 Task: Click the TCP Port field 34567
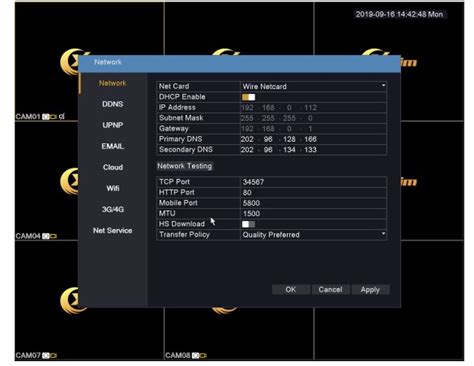(313, 182)
